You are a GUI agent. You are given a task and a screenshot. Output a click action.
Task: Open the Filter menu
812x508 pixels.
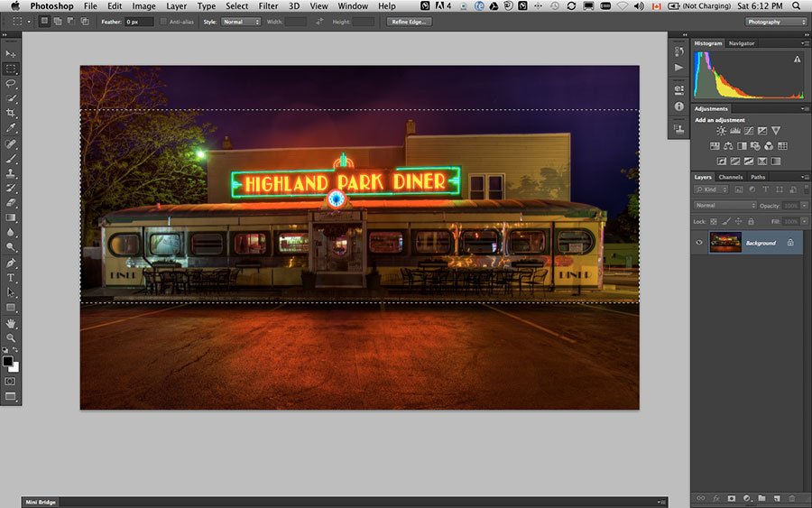268,6
